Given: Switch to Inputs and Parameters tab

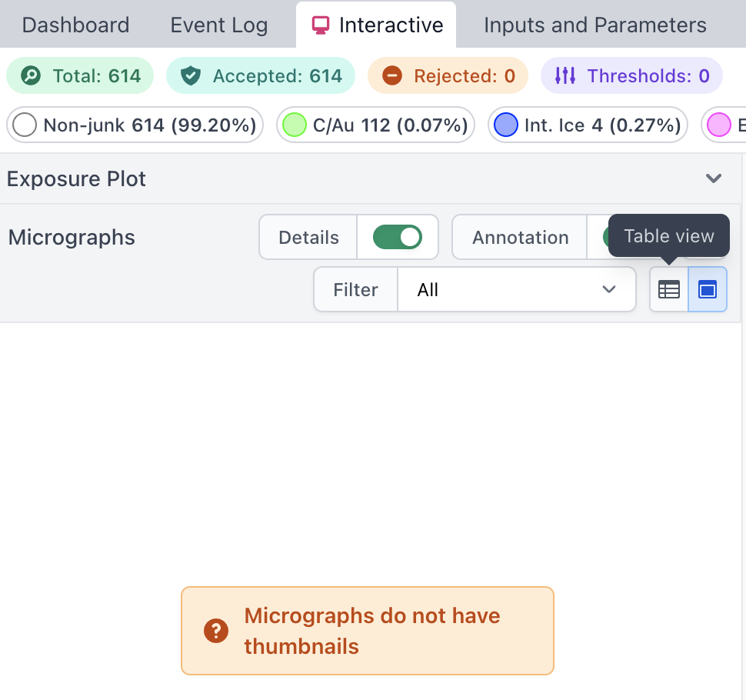Looking at the screenshot, I should click(x=594, y=25).
